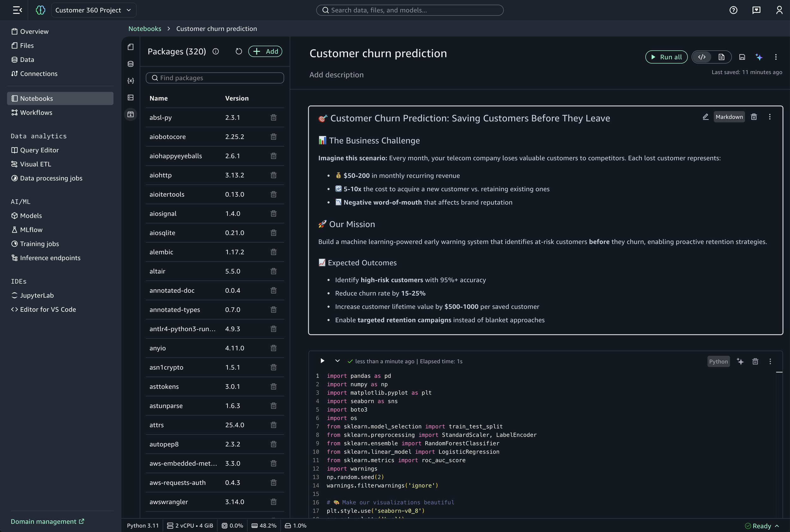Open Workflows in the sidebar
Screen dimensions: 790x532
(36, 113)
